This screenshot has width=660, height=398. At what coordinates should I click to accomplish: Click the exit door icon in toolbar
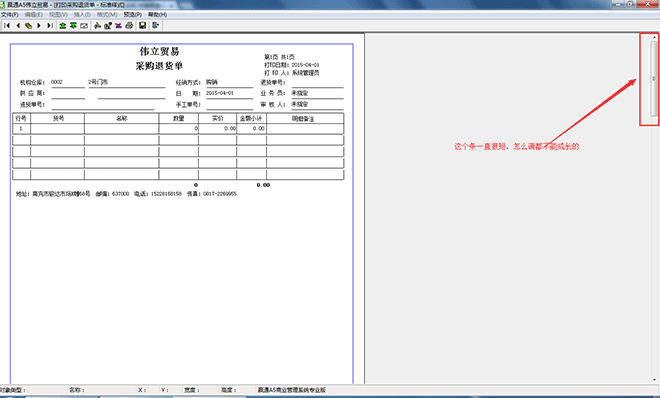click(x=155, y=26)
